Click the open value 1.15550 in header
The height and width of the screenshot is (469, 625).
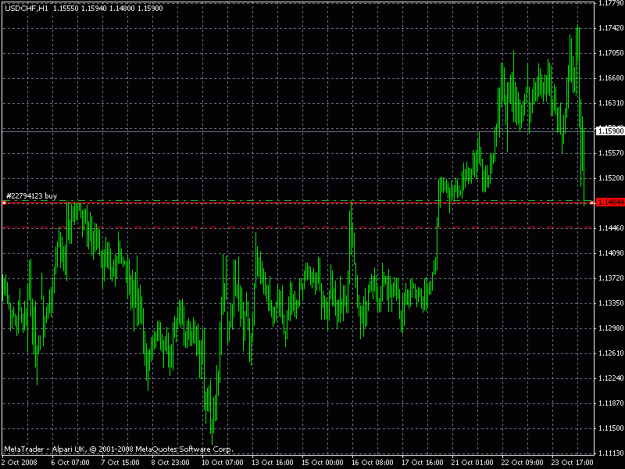[x=66, y=8]
